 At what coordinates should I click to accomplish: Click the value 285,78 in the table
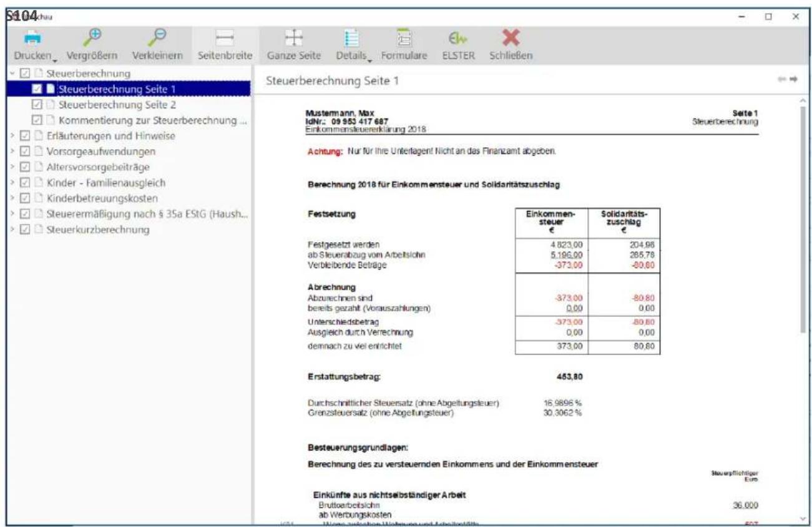click(x=642, y=254)
